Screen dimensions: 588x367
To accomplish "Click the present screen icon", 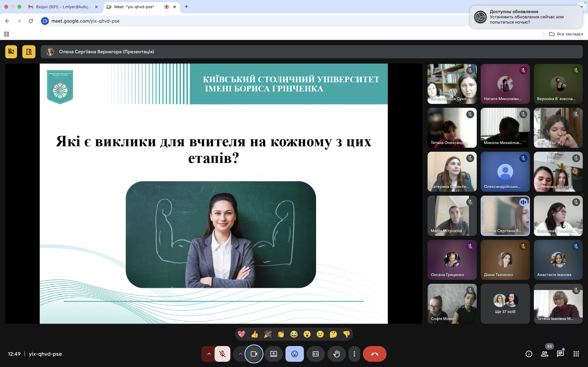I will pos(274,354).
